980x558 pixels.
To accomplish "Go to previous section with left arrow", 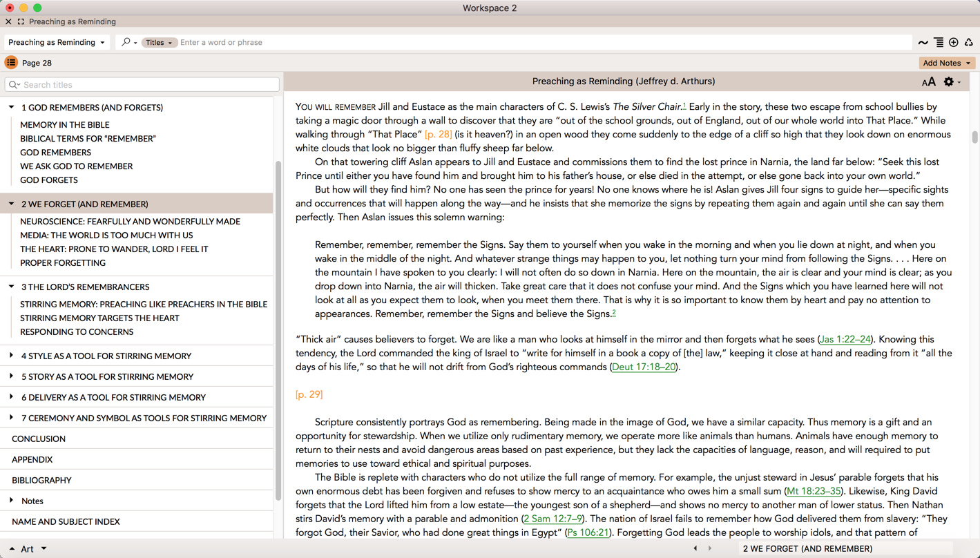I will pos(695,549).
